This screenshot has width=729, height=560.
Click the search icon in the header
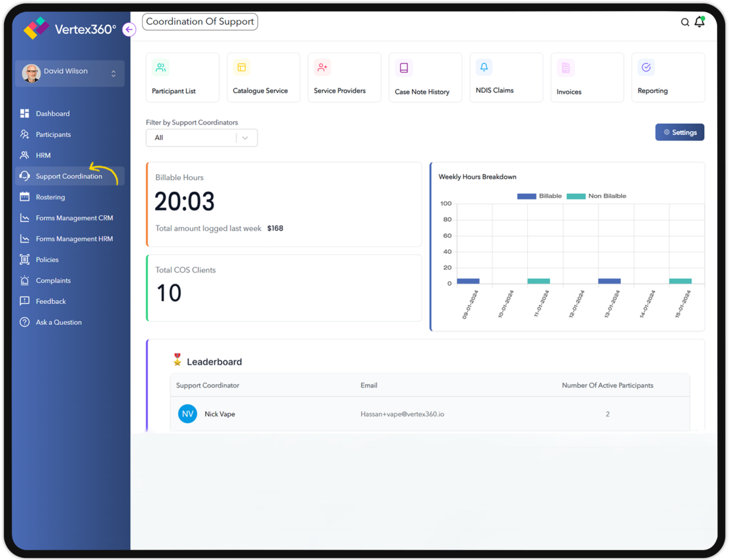pyautogui.click(x=685, y=22)
